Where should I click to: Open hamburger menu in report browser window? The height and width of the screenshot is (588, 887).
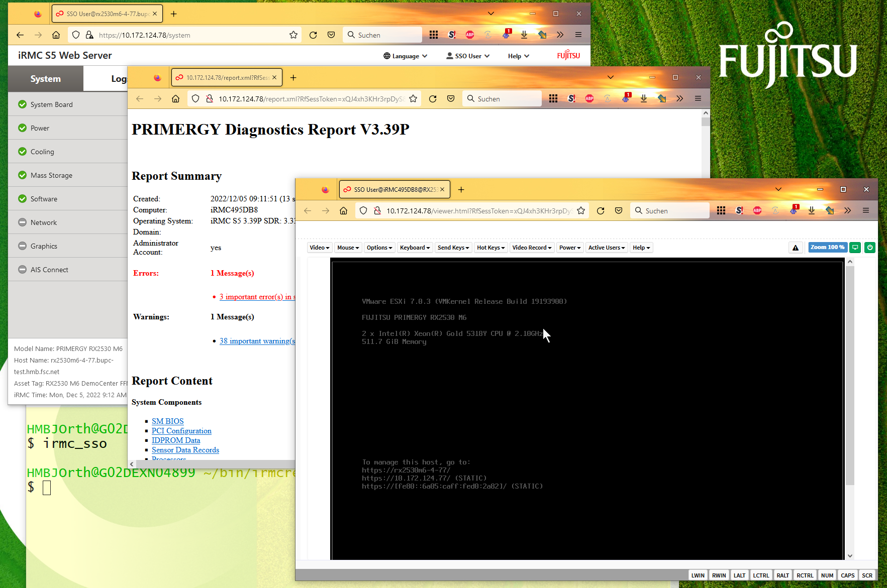(x=698, y=99)
